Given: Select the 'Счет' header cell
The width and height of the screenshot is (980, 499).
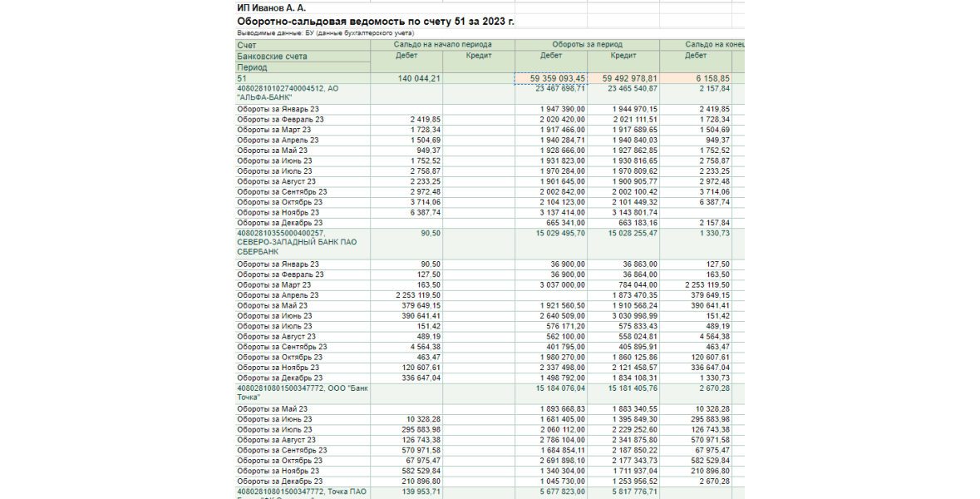Looking at the screenshot, I should pyautogui.click(x=303, y=45).
